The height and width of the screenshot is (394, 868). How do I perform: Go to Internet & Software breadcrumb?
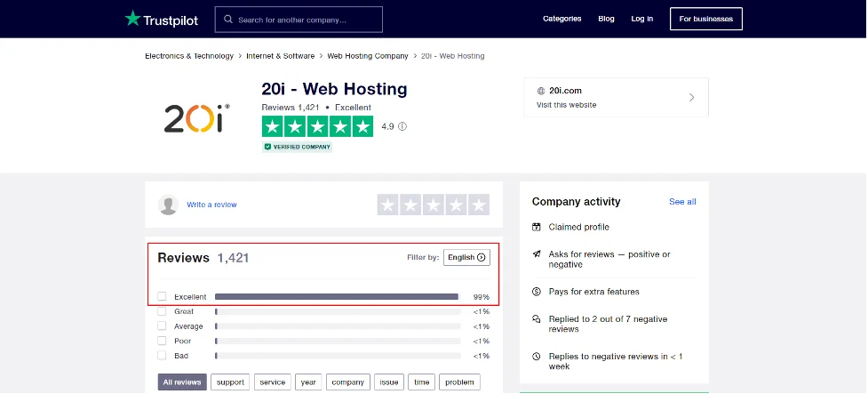(x=280, y=56)
